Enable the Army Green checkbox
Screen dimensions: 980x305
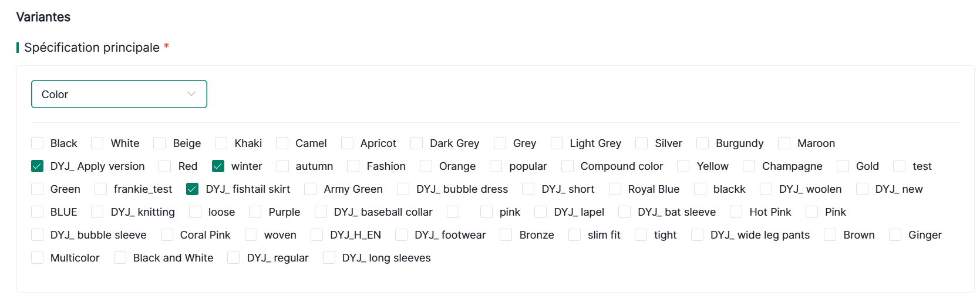coord(311,189)
